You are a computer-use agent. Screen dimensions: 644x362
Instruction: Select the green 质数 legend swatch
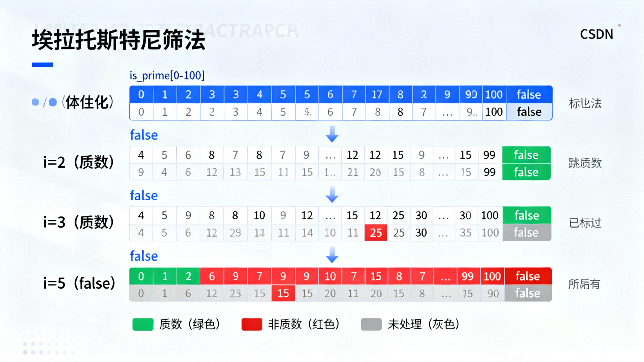pyautogui.click(x=143, y=324)
